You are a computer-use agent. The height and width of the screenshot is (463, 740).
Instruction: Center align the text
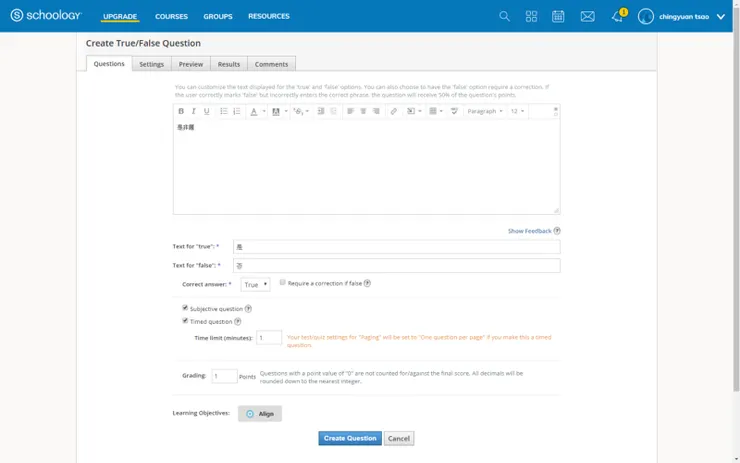363,111
